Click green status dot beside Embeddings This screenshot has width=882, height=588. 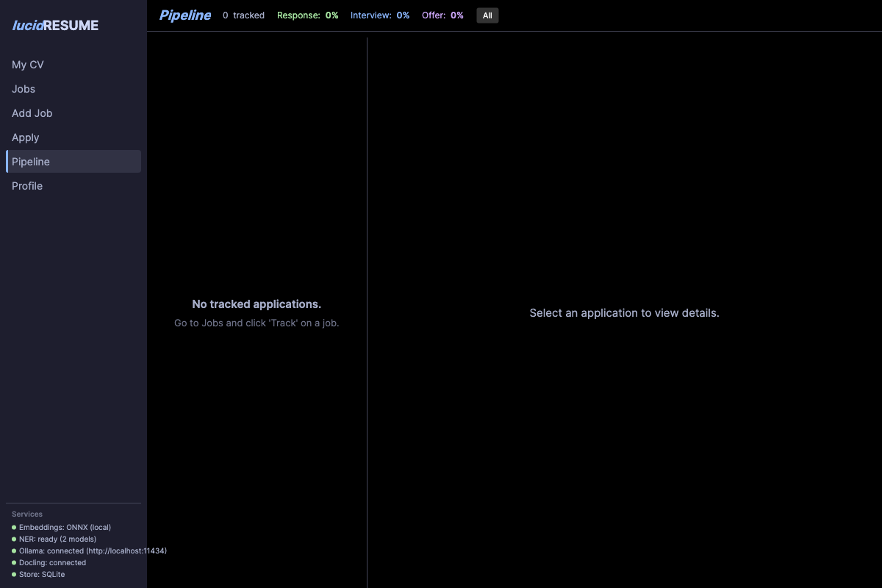click(14, 528)
